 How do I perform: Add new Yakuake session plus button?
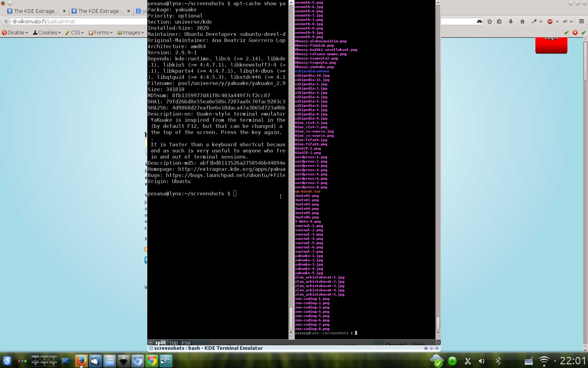pos(150,343)
